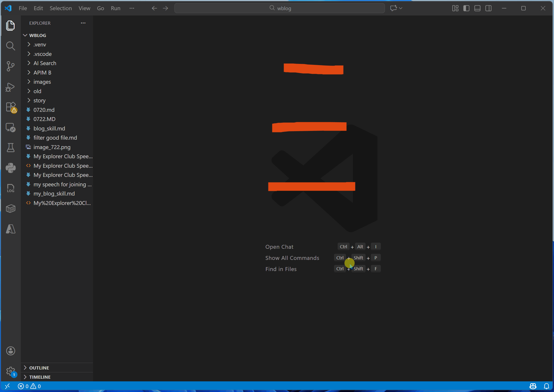Maximize the VS Code window
The width and height of the screenshot is (554, 392).
click(523, 8)
